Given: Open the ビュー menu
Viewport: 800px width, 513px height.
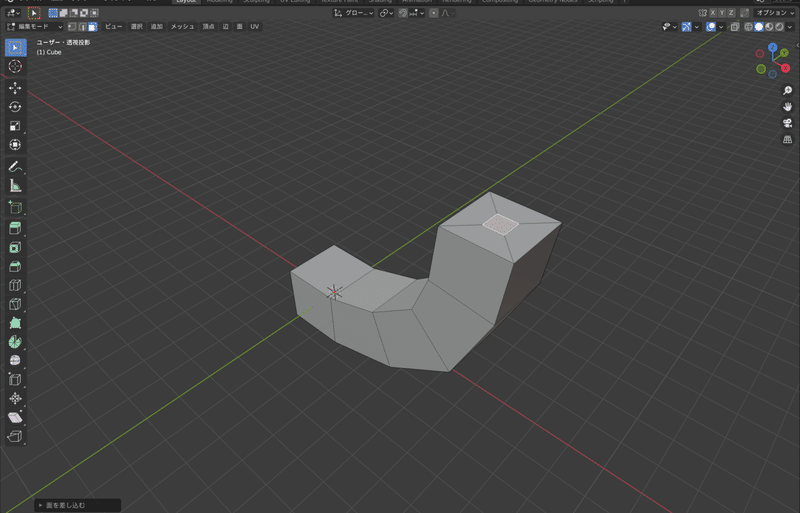Looking at the screenshot, I should [x=113, y=26].
